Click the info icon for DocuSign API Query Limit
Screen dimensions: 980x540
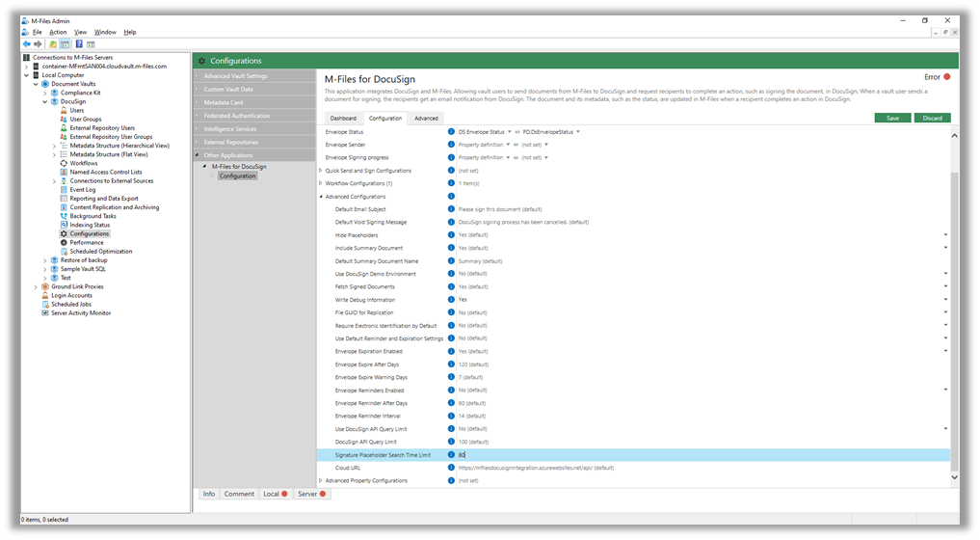coord(451,441)
